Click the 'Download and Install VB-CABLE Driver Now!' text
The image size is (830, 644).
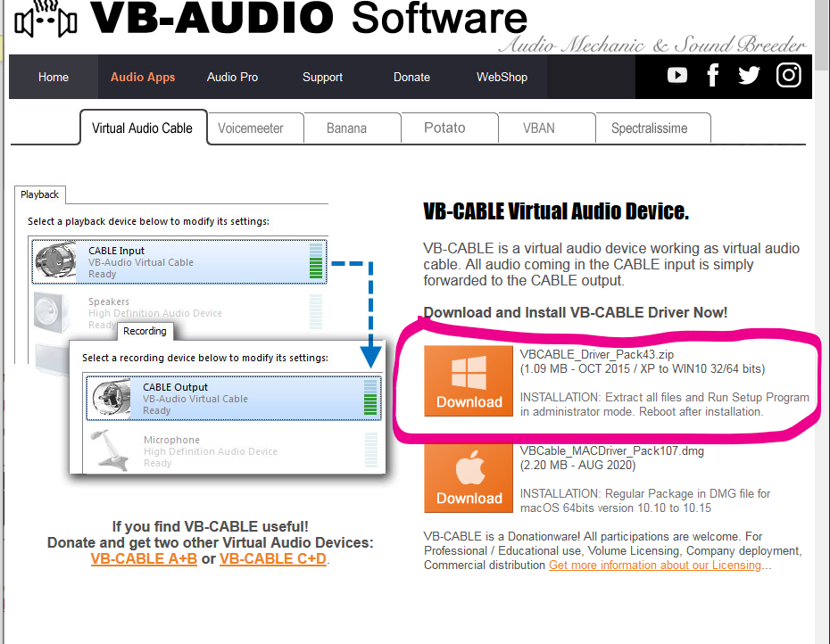point(576,312)
